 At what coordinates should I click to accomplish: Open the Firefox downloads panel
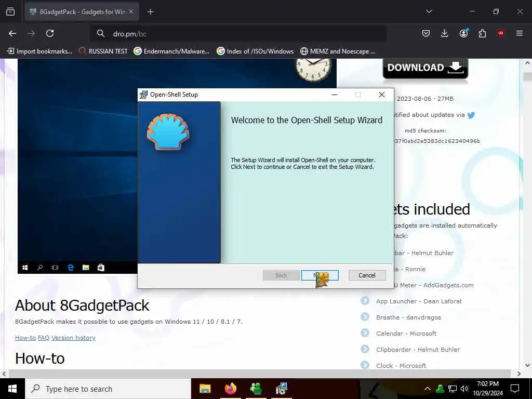(445, 33)
